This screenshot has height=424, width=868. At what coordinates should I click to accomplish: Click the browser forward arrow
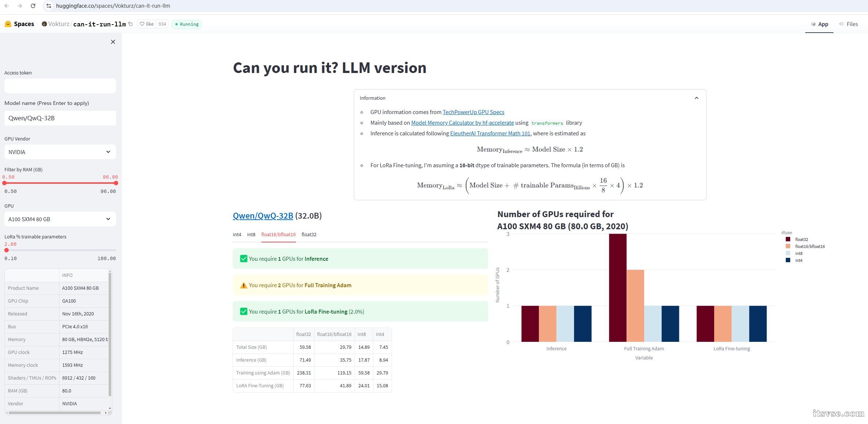20,6
